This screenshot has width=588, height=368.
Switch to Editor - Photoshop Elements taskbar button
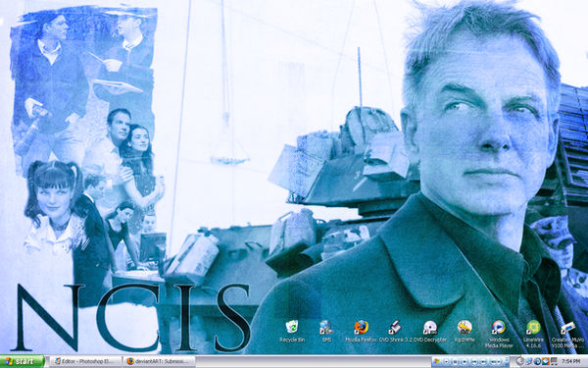point(86,361)
